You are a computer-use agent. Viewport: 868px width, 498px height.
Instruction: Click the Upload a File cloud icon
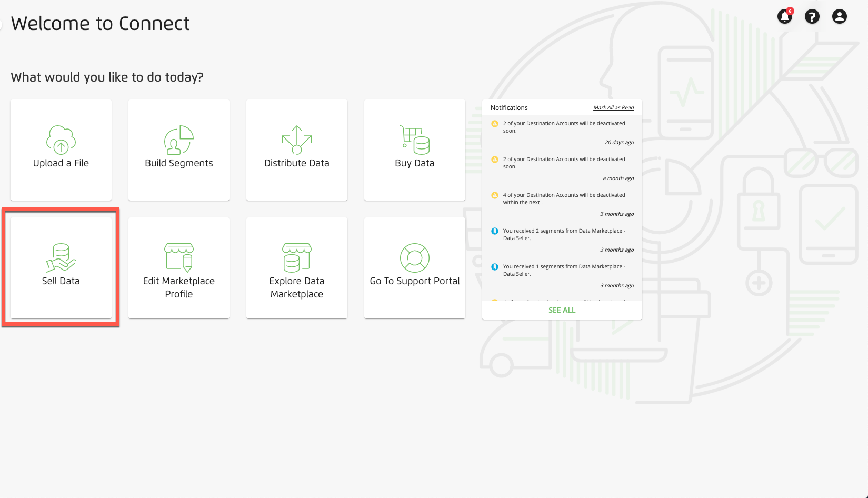point(61,140)
